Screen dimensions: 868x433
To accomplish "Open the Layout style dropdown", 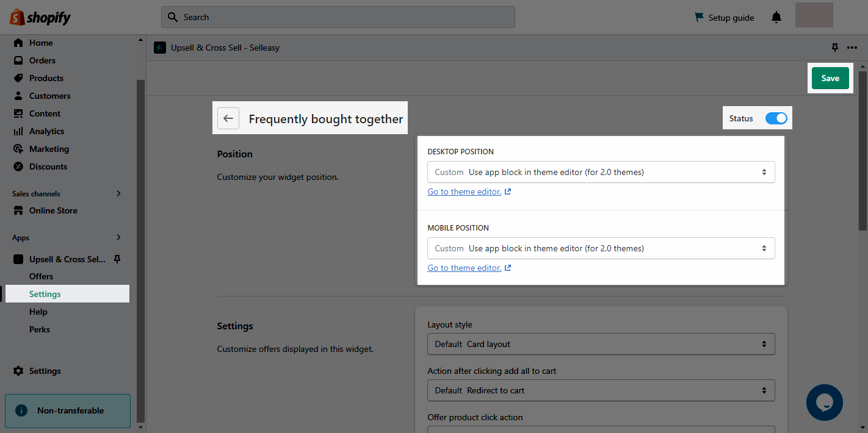I will [x=601, y=344].
